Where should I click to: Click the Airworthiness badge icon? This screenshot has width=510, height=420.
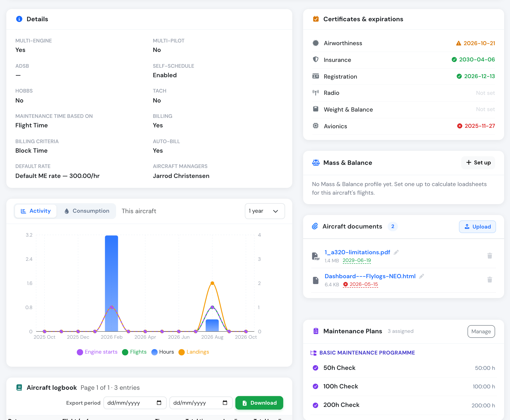[316, 43]
